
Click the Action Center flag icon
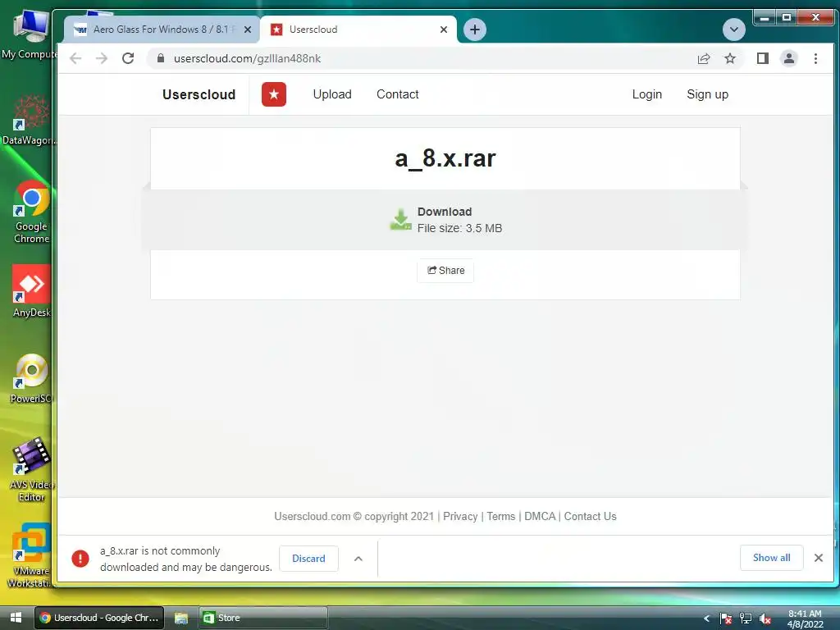726,619
